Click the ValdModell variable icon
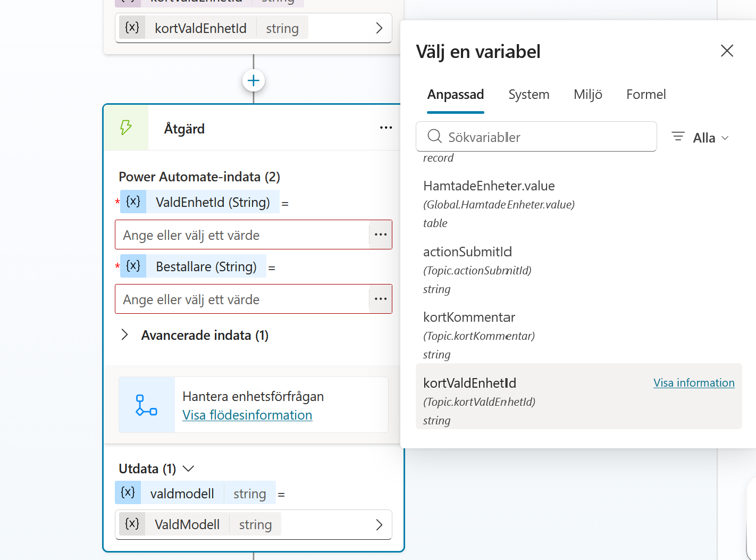The width and height of the screenshot is (756, 560). pyautogui.click(x=132, y=524)
